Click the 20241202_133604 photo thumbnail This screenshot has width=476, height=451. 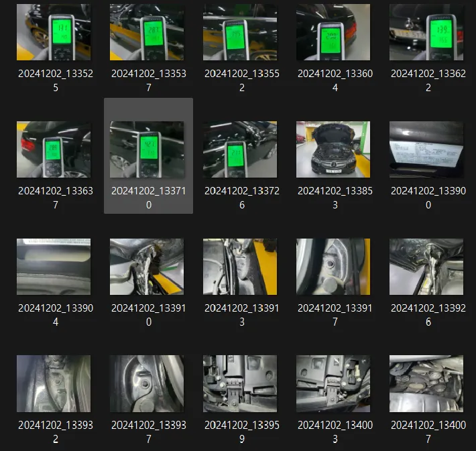(x=333, y=32)
